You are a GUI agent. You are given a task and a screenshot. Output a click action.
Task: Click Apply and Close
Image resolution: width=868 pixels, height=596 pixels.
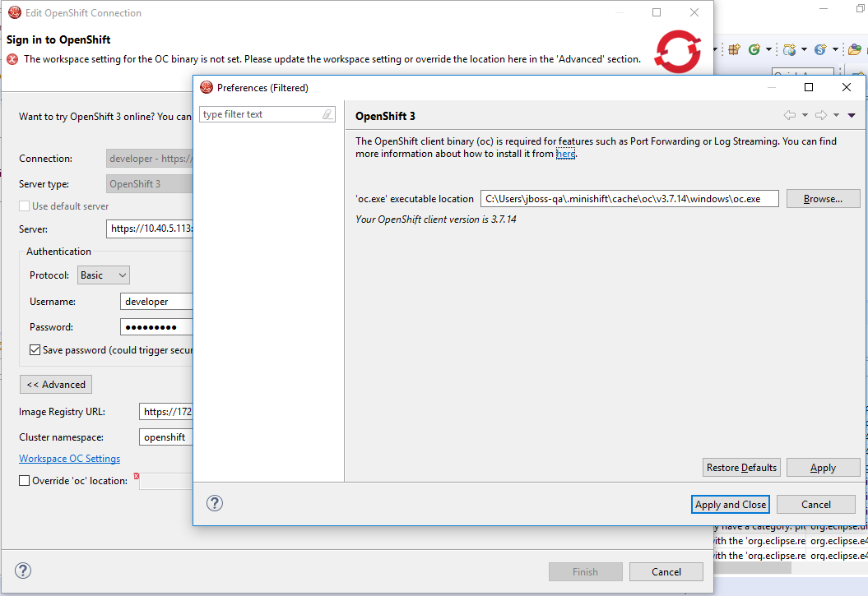click(730, 504)
